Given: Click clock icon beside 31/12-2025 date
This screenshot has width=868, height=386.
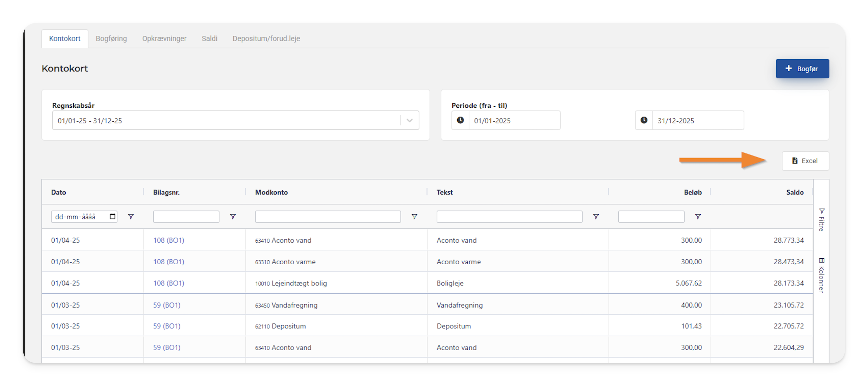Looking at the screenshot, I should (x=644, y=120).
